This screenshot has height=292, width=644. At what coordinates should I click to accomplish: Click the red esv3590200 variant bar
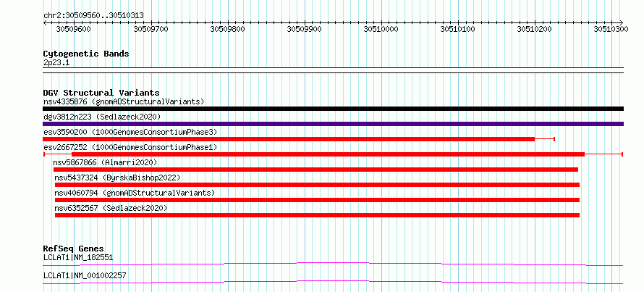pyautogui.click(x=289, y=139)
